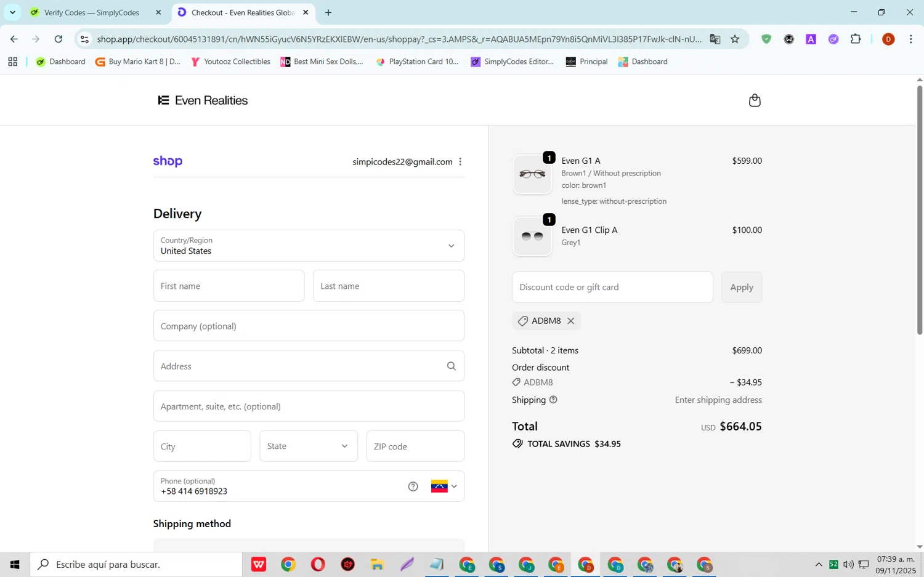
Task: Open PlayStation Card 10 bookmark
Action: (418, 62)
